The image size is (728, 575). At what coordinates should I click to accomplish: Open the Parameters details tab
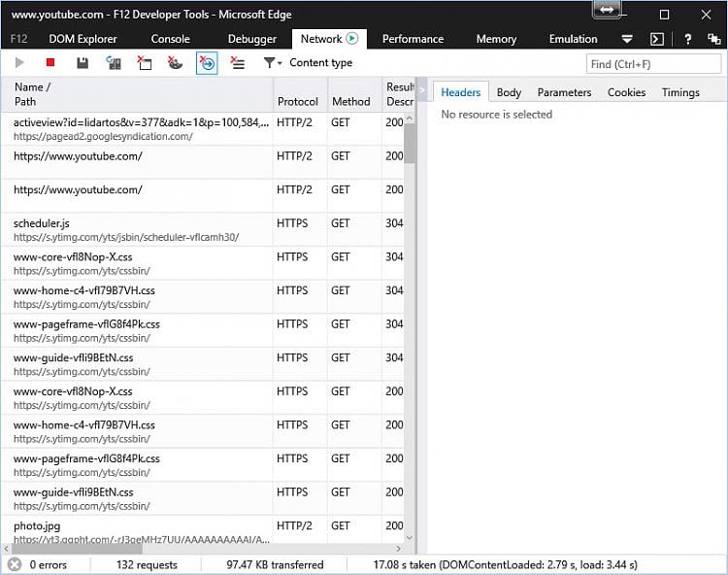564,92
